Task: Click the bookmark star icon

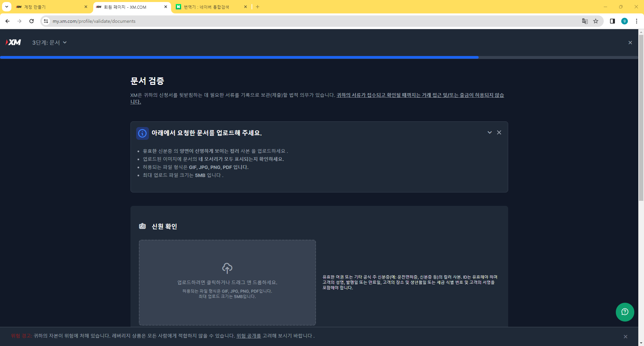Action: 596,21
